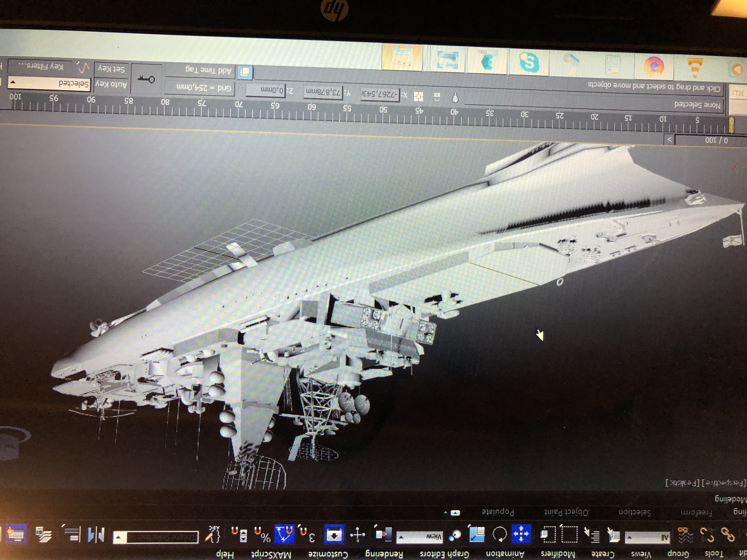Click the Unlink Selection broken-chain icon
Image resolution: width=747 pixels, height=560 pixels.
pyautogui.click(x=707, y=534)
